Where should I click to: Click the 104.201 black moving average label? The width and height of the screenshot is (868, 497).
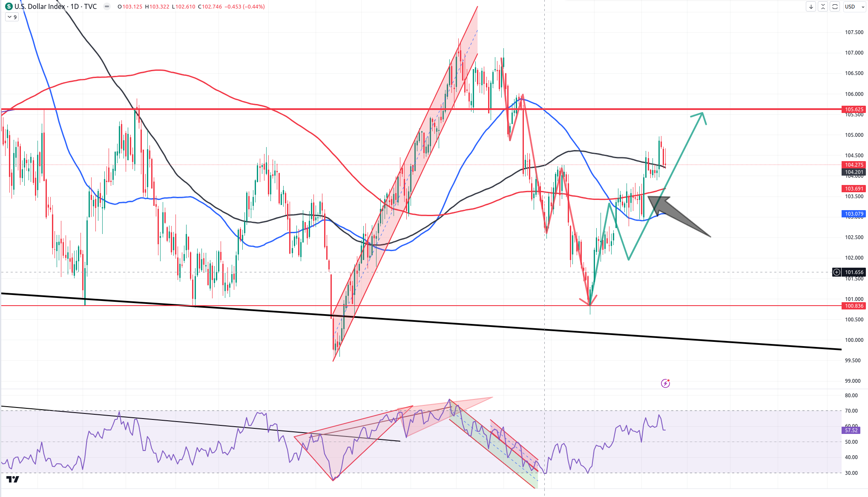[x=854, y=172]
